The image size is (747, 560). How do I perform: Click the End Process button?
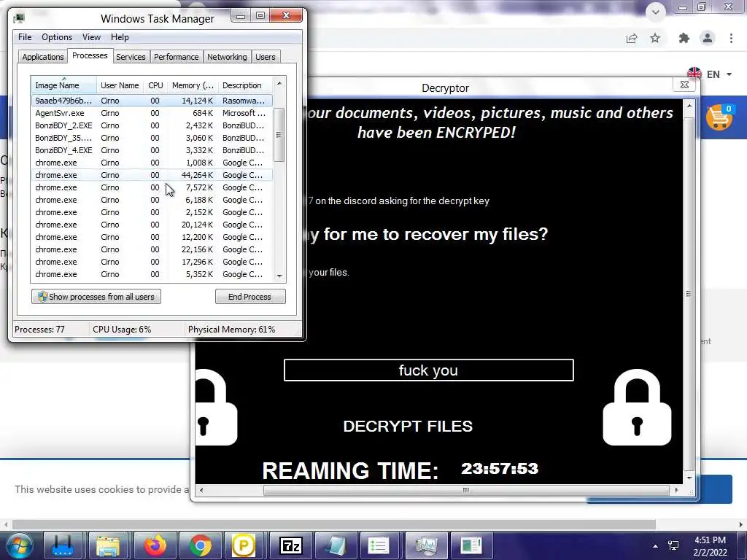250,297
